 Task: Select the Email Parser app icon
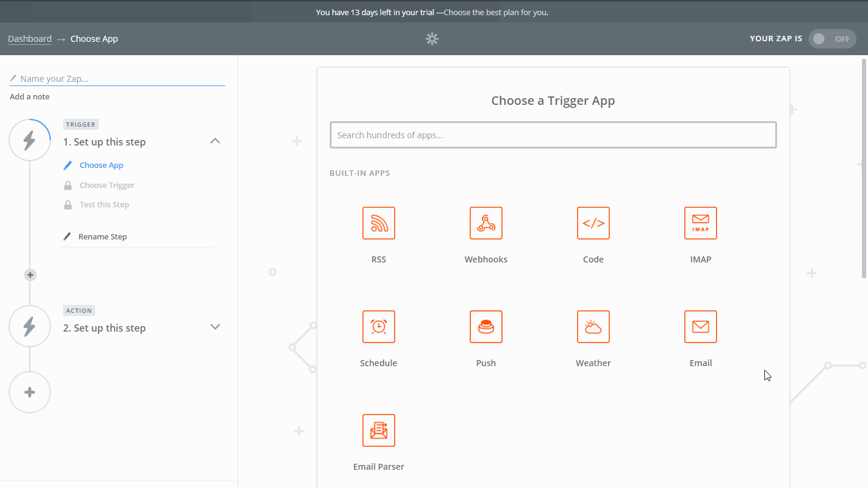(x=379, y=430)
